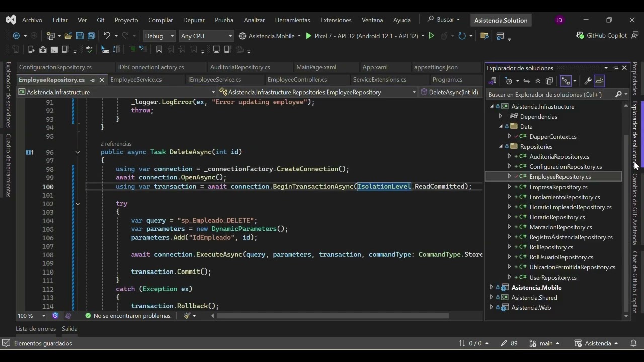This screenshot has width=644, height=362.
Task: Click the code cleanup broom icon
Action: click(x=188, y=316)
